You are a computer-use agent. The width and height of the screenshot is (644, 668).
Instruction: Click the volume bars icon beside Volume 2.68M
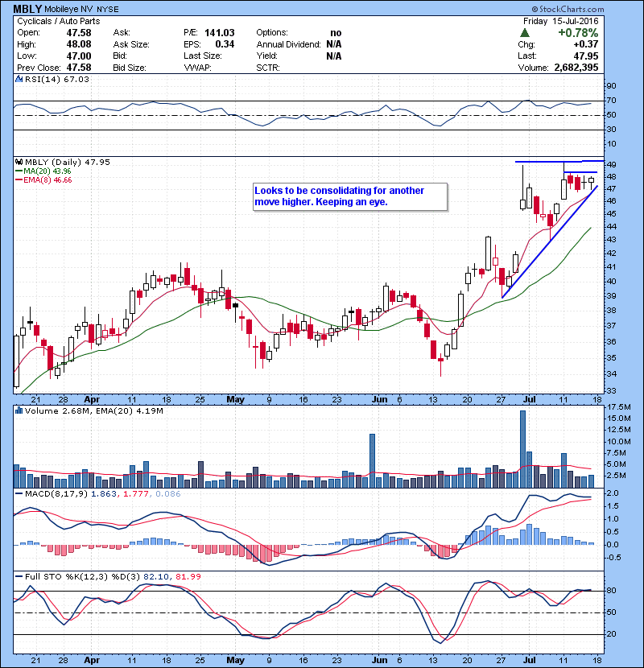19,410
